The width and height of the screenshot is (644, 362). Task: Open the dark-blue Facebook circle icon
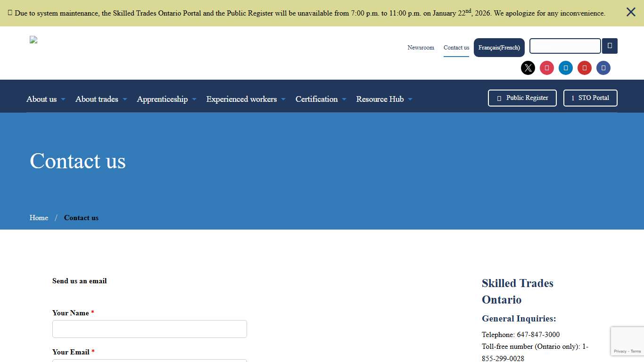point(603,68)
